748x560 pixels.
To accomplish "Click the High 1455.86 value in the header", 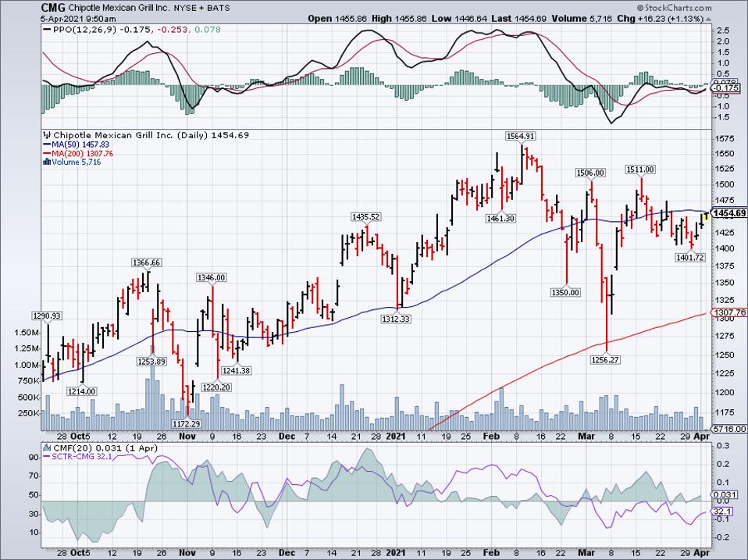I will coord(399,19).
